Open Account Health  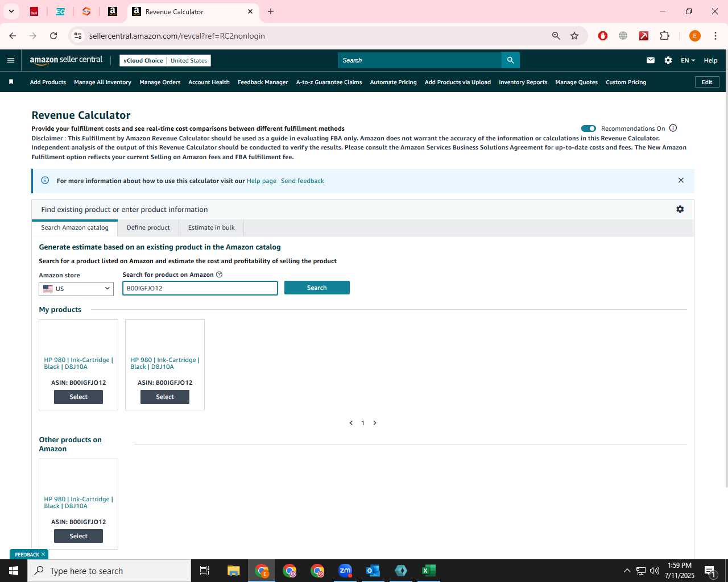click(x=209, y=82)
